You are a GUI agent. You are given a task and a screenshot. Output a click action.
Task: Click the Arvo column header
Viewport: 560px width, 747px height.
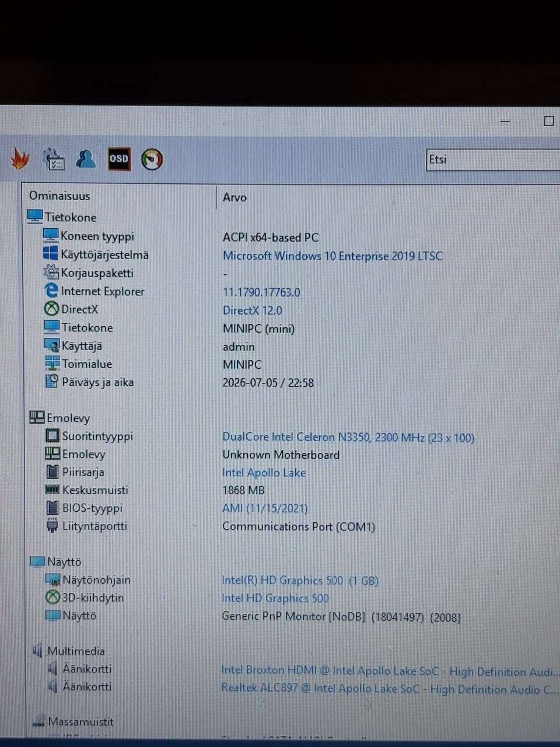(x=235, y=198)
